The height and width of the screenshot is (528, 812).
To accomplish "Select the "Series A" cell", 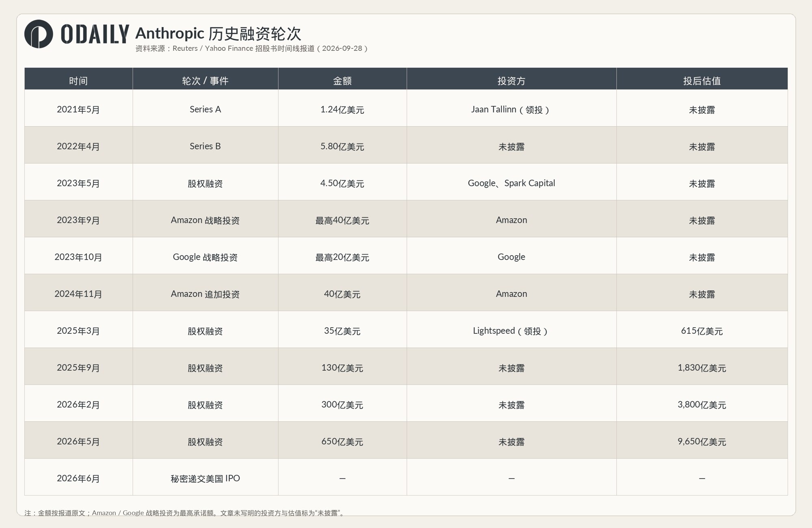I will point(205,108).
